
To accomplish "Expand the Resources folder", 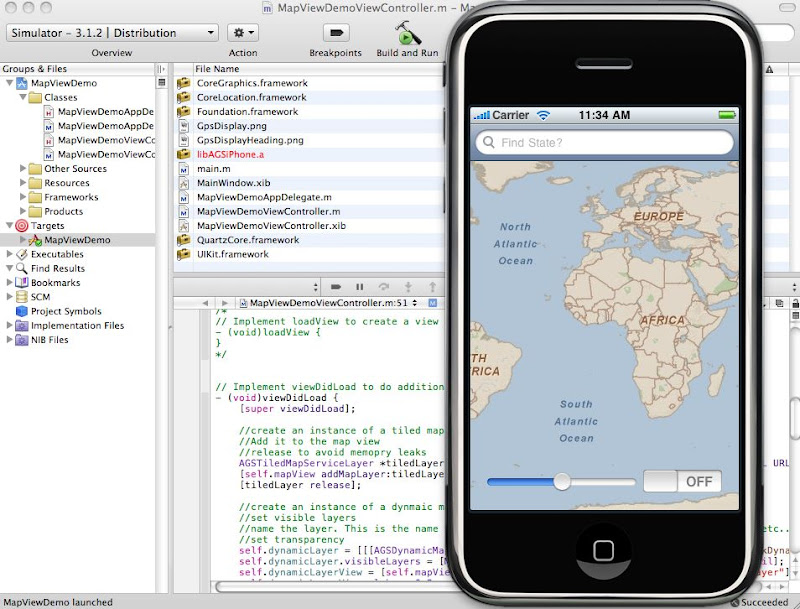I will (23, 183).
